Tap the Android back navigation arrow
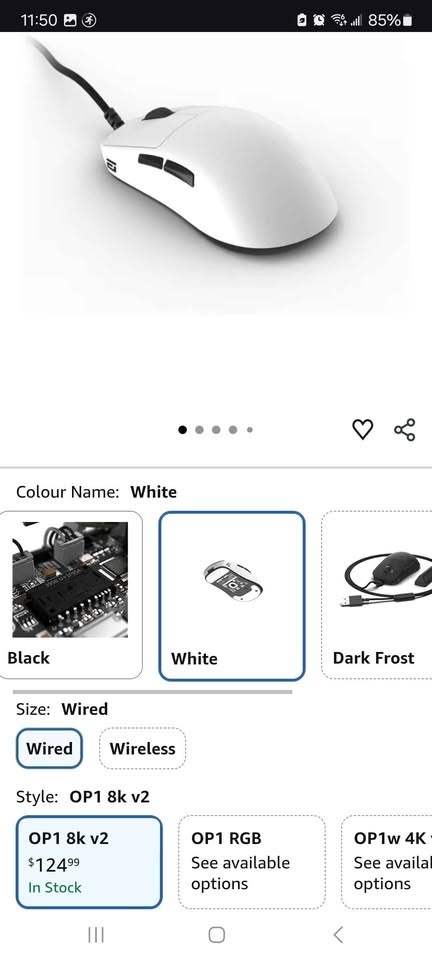 pyautogui.click(x=338, y=934)
